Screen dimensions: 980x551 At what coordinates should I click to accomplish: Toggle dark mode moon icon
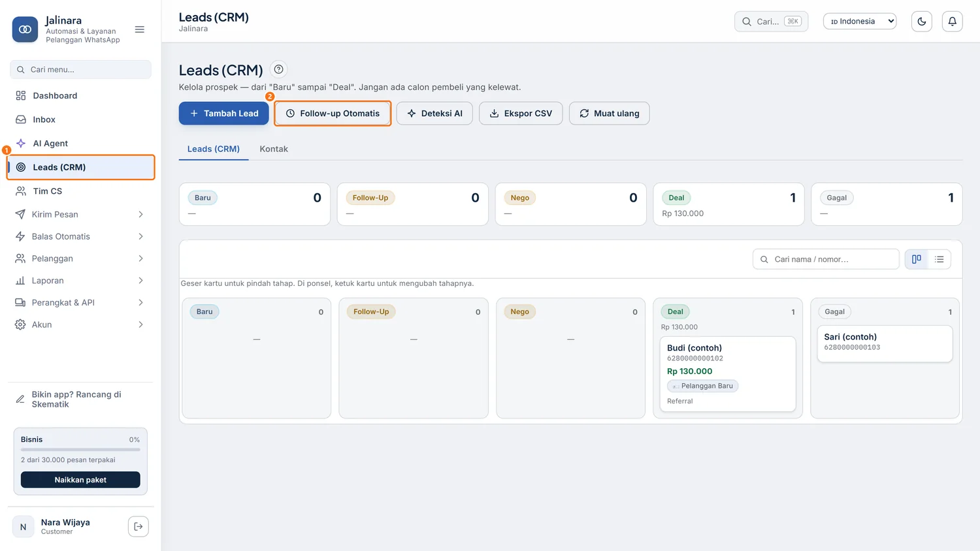pos(921,22)
